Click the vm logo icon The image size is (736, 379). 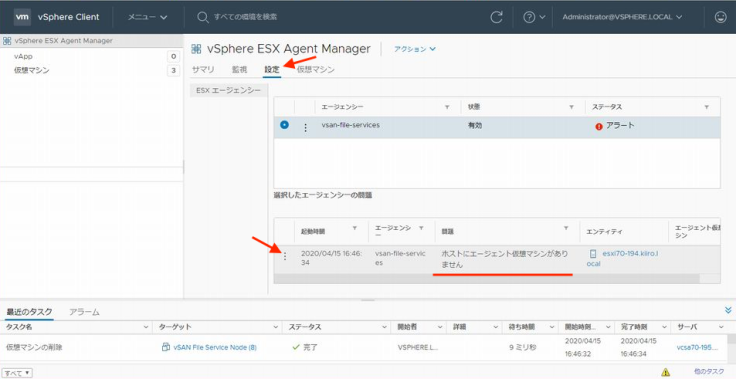[x=23, y=17]
